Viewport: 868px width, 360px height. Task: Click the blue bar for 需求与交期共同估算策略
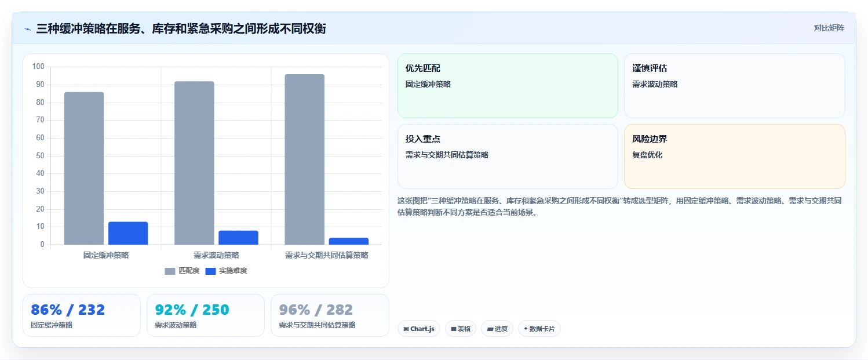tap(349, 241)
